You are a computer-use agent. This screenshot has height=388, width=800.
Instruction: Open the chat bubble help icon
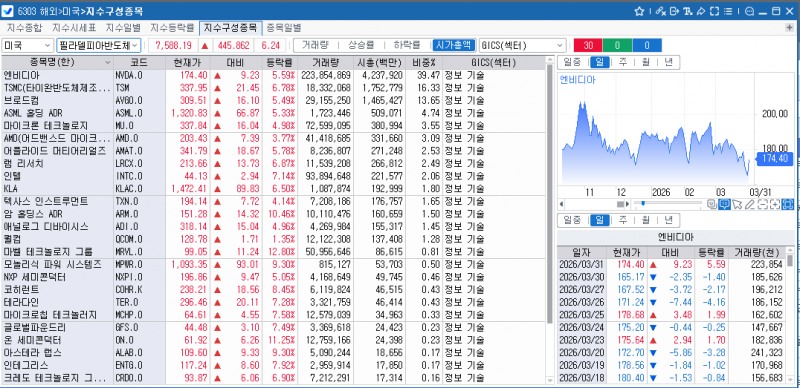pyautogui.click(x=749, y=11)
